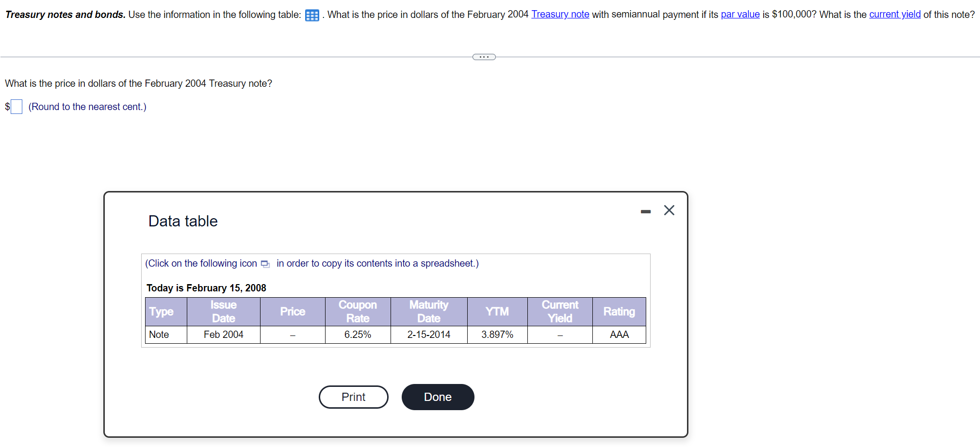Select the Issue Date column header
The height and width of the screenshot is (447, 980).
223,312
